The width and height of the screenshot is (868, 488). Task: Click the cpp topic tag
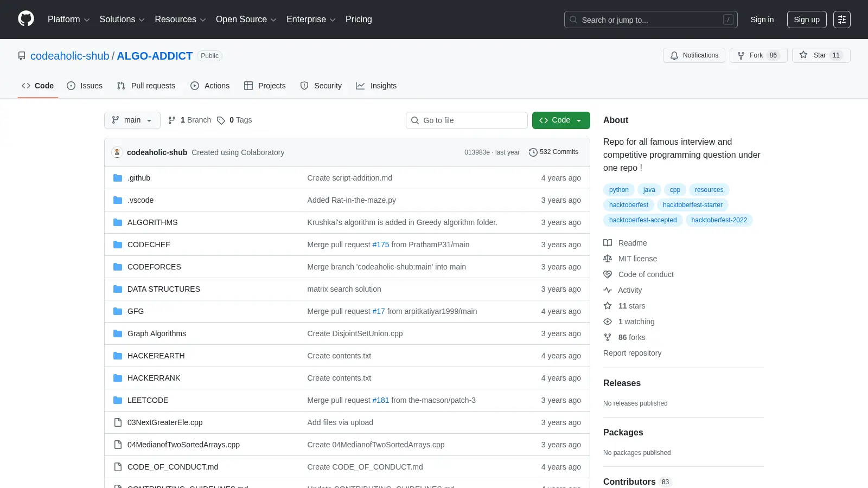[675, 190]
